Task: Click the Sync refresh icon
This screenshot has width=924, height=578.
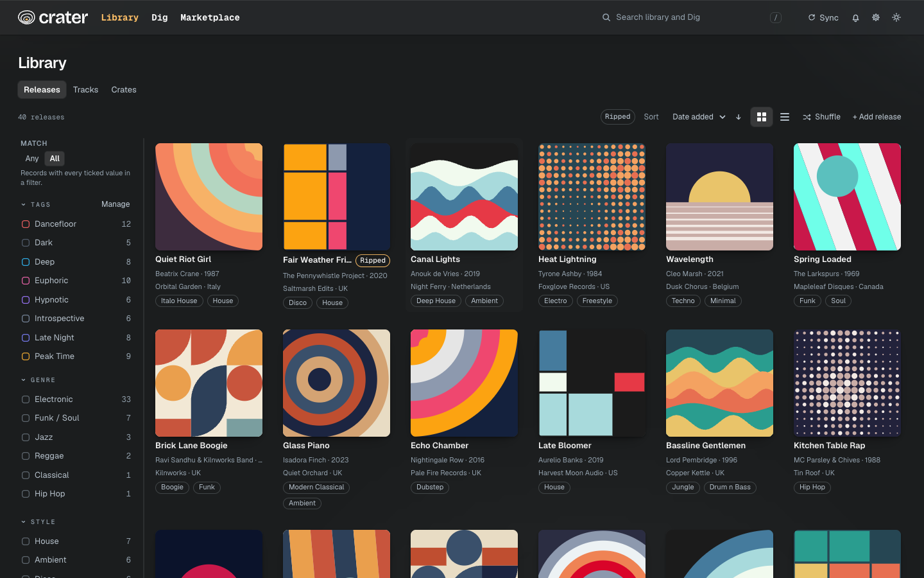Action: (x=812, y=18)
